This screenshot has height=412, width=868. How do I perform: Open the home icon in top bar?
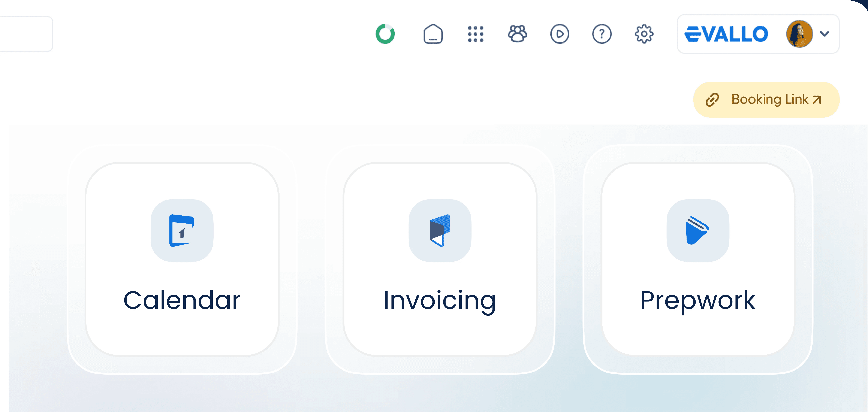[433, 34]
